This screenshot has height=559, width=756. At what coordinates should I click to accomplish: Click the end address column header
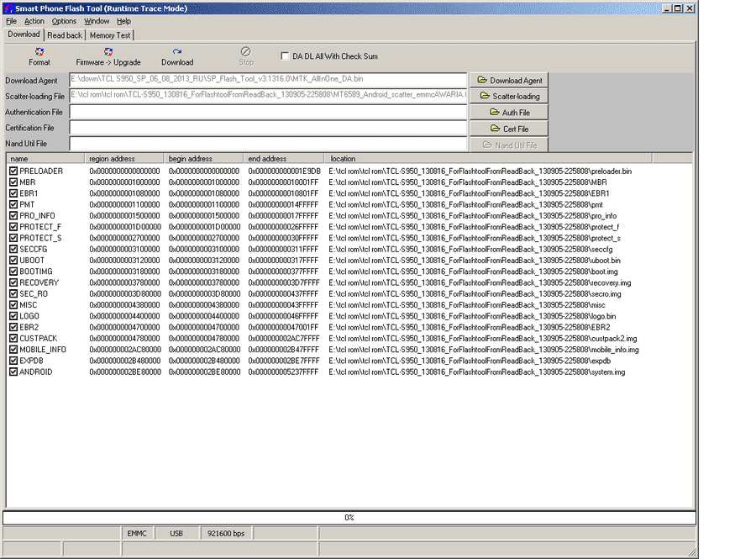[284, 158]
